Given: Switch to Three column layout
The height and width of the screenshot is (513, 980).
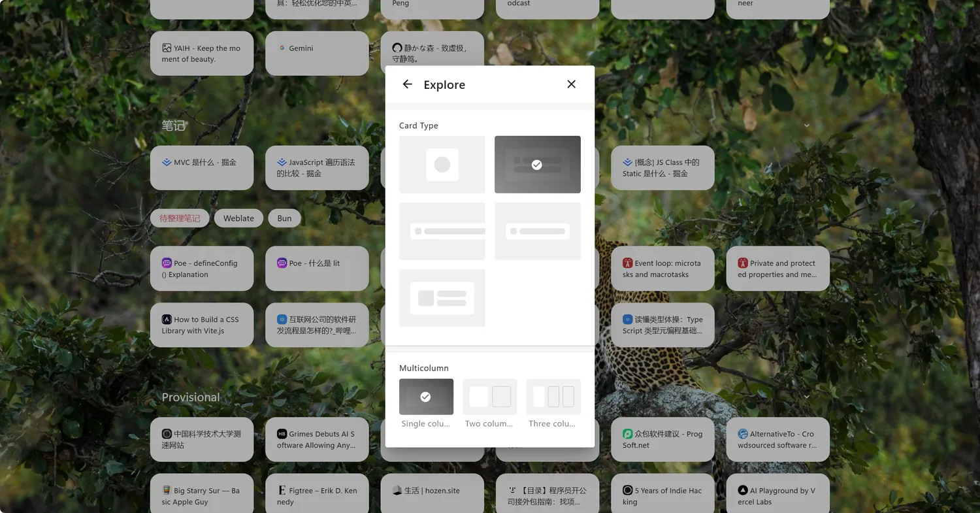Looking at the screenshot, I should click(553, 397).
